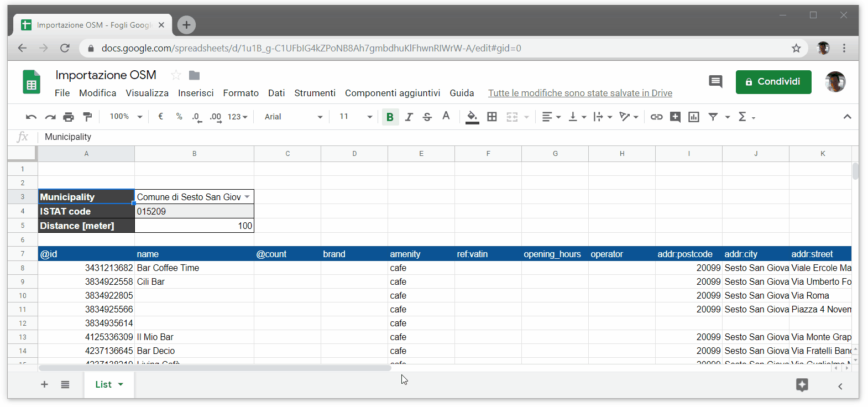Switch to the List sheet tab
Viewport: 868px width, 407px height.
pyautogui.click(x=103, y=384)
